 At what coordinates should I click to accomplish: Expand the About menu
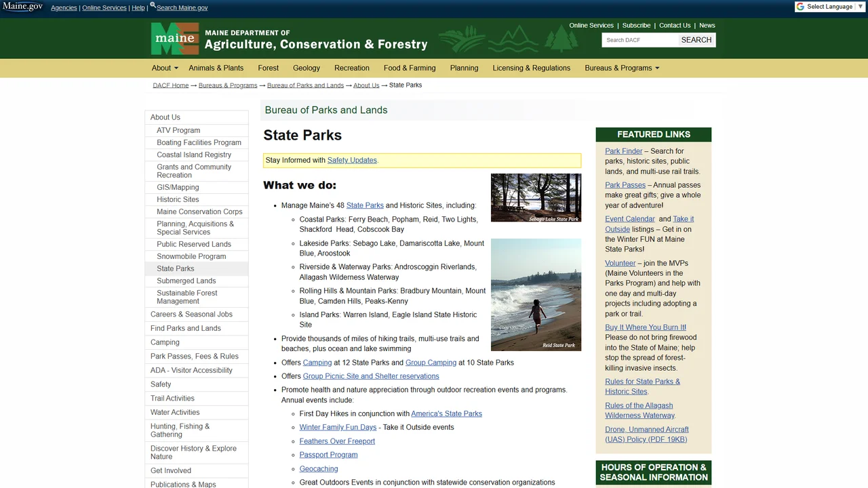click(165, 68)
